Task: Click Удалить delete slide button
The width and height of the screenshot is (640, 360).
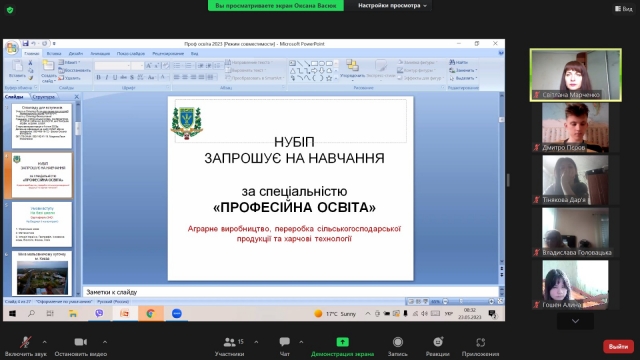Action: 70,78
